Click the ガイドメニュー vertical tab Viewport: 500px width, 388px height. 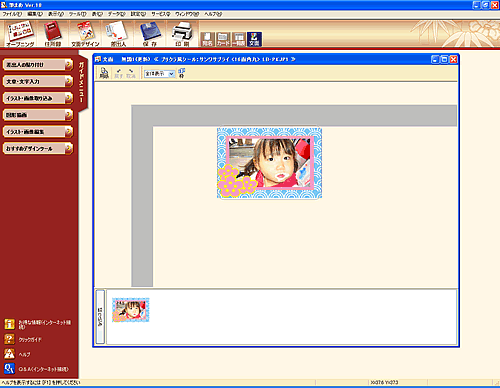[82, 82]
